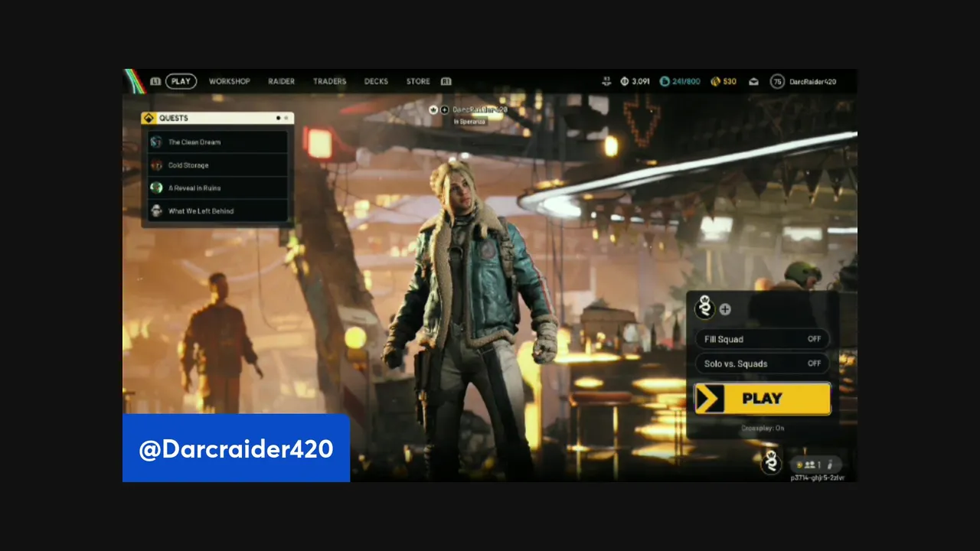Open the quest Cold Storage
This screenshot has width=980, height=551.
tap(217, 165)
